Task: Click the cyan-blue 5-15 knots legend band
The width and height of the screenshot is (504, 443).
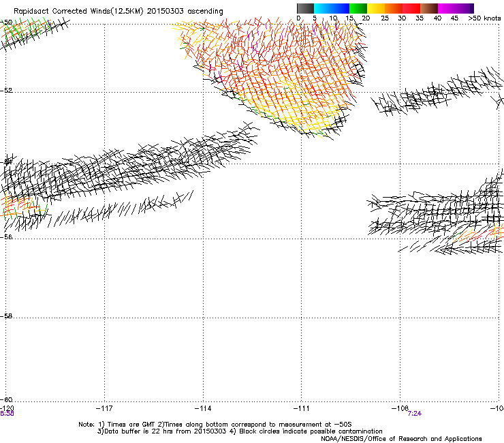Action: (x=332, y=8)
